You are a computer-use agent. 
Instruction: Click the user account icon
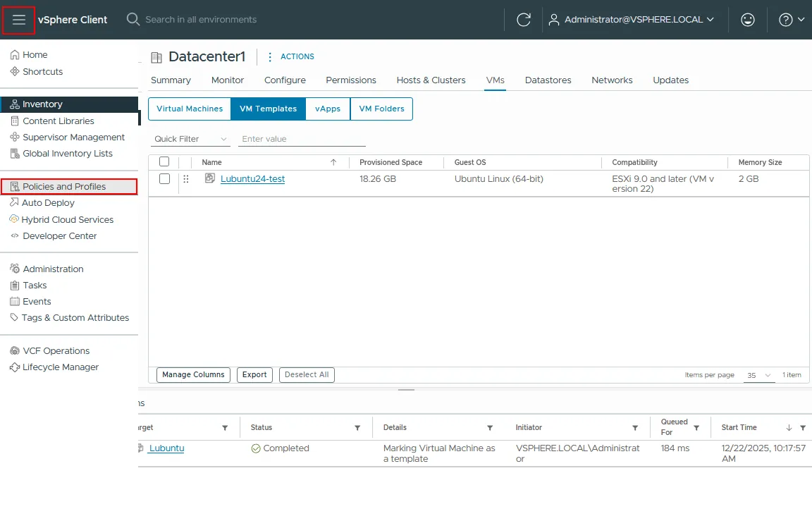tap(553, 20)
